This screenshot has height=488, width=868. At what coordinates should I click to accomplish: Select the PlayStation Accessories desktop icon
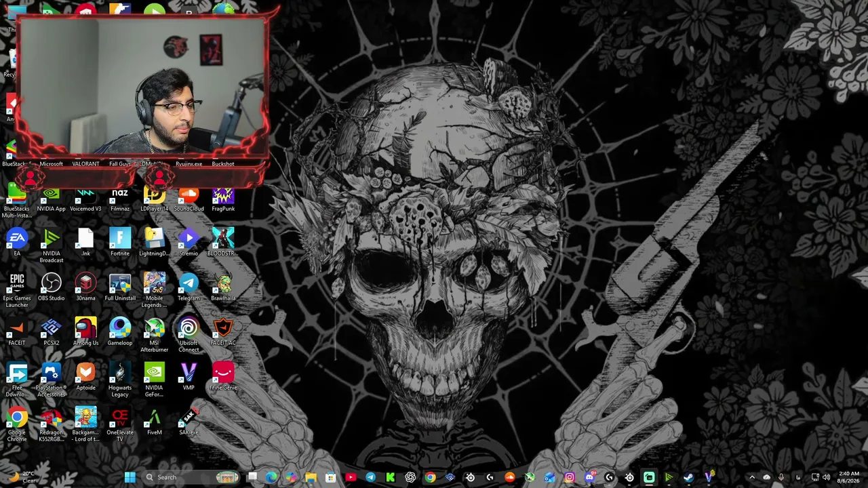pyautogui.click(x=51, y=380)
